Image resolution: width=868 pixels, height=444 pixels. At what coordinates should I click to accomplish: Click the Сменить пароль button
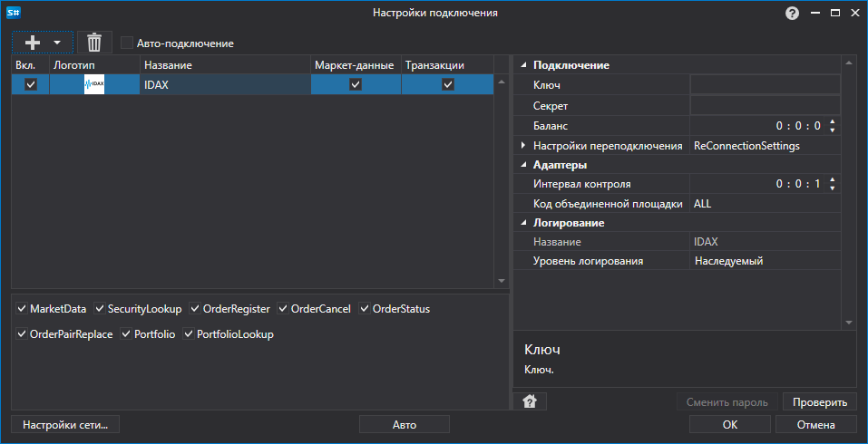pyautogui.click(x=727, y=402)
